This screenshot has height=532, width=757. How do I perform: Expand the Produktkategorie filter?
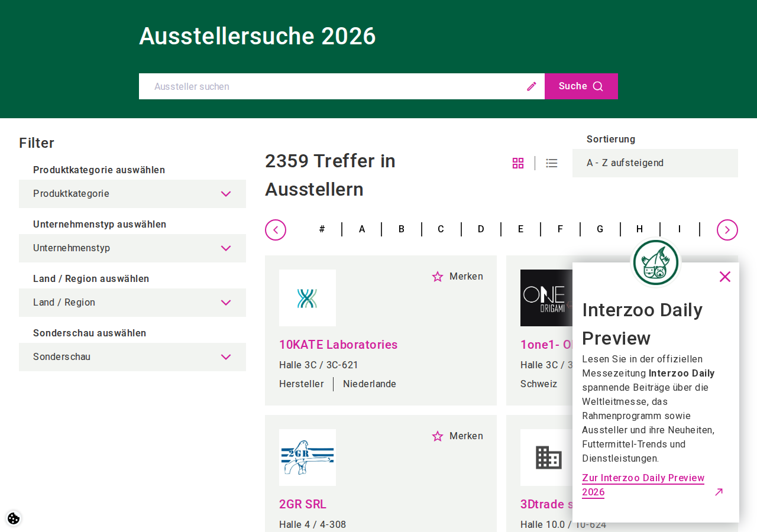tap(132, 194)
